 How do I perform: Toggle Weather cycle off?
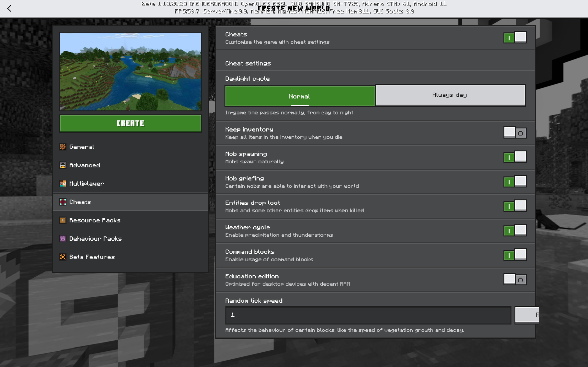(515, 231)
